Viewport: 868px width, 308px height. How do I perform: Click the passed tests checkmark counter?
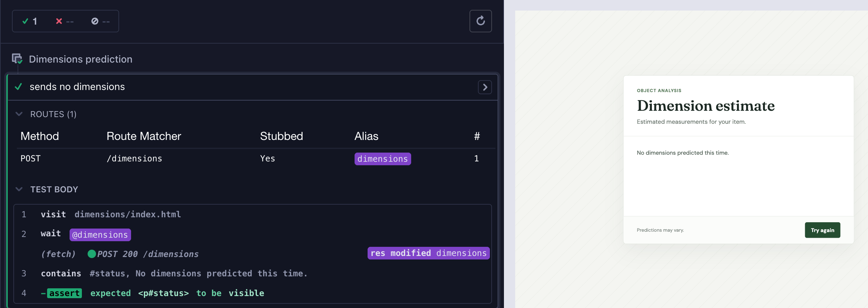[x=30, y=21]
